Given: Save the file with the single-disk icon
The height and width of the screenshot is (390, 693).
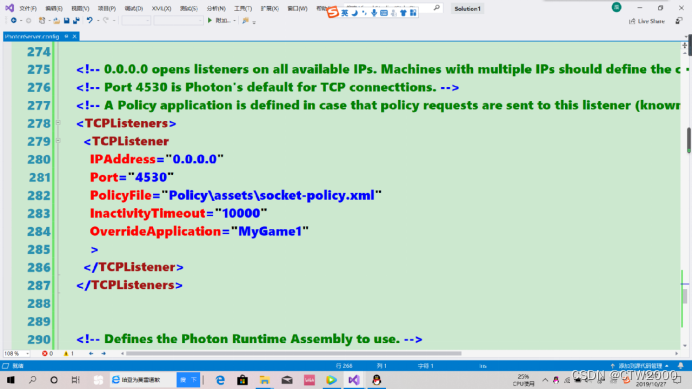Looking at the screenshot, I should [x=67, y=20].
